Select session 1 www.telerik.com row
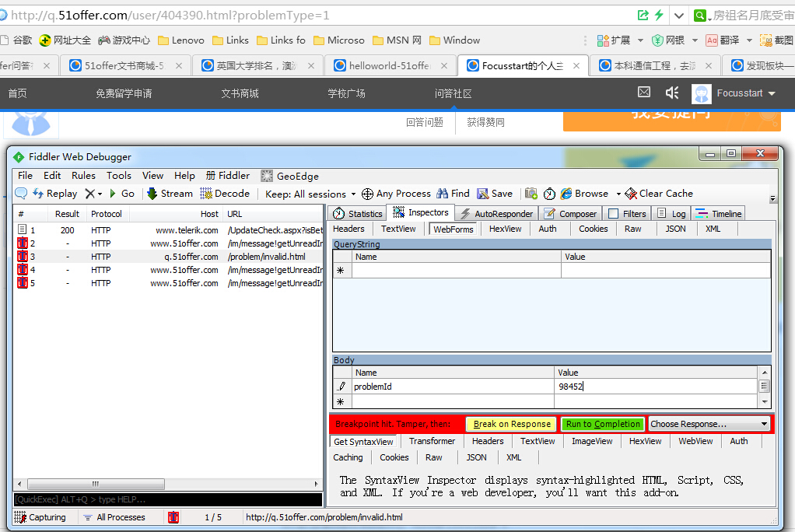The height and width of the screenshot is (532, 795). (x=168, y=230)
